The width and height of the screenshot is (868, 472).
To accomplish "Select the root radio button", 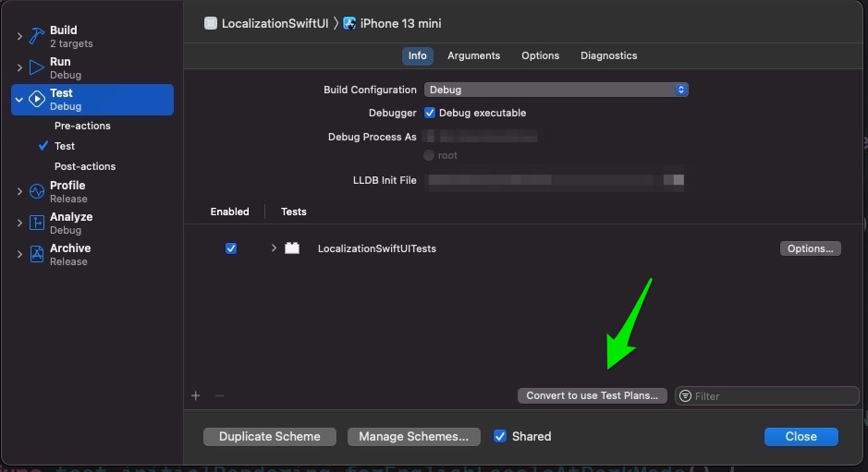I will click(x=429, y=155).
